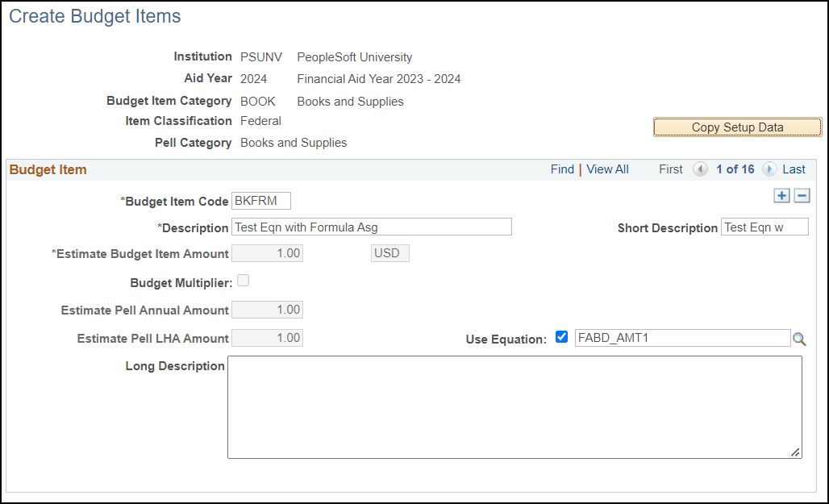This screenshot has width=829, height=504.
Task: Click inside the Description field
Action: (x=371, y=227)
